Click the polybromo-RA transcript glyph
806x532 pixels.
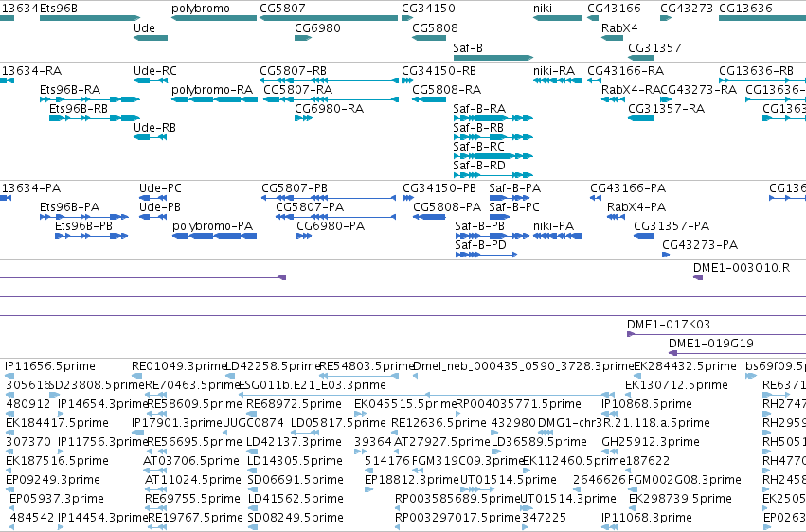tap(214, 99)
